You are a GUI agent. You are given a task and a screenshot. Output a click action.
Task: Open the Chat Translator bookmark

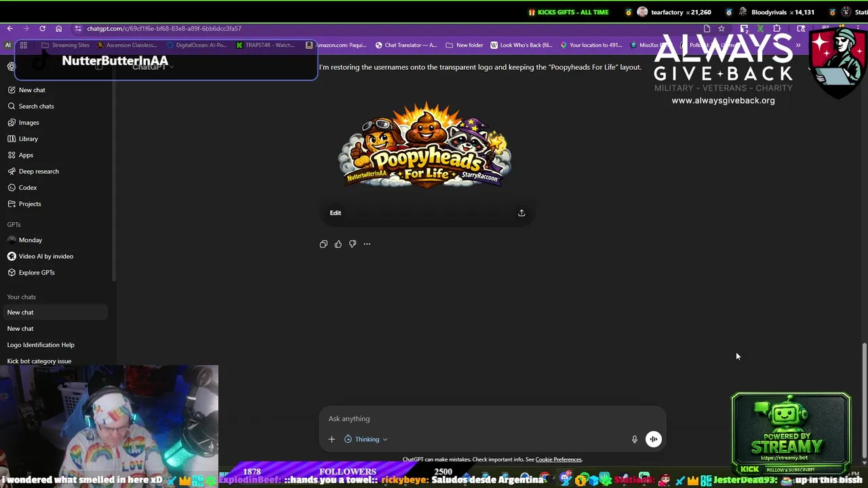click(406, 45)
